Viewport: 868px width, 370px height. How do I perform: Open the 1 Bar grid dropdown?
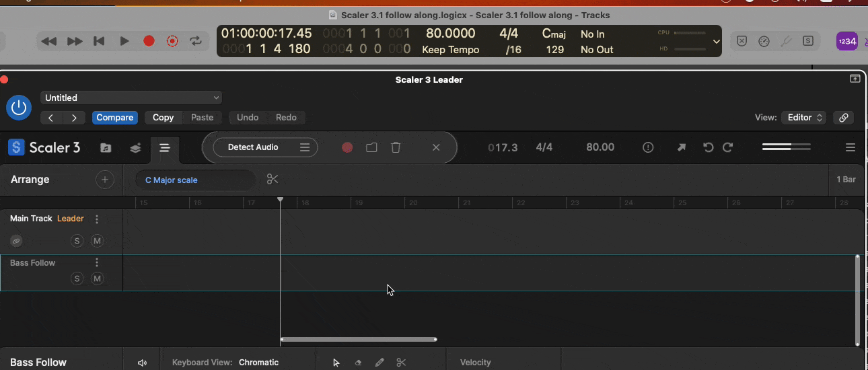coord(846,180)
